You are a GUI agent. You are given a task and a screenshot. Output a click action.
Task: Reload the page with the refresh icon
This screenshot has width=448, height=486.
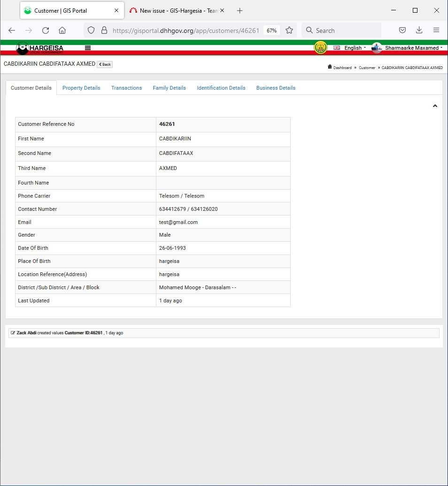pyautogui.click(x=46, y=31)
